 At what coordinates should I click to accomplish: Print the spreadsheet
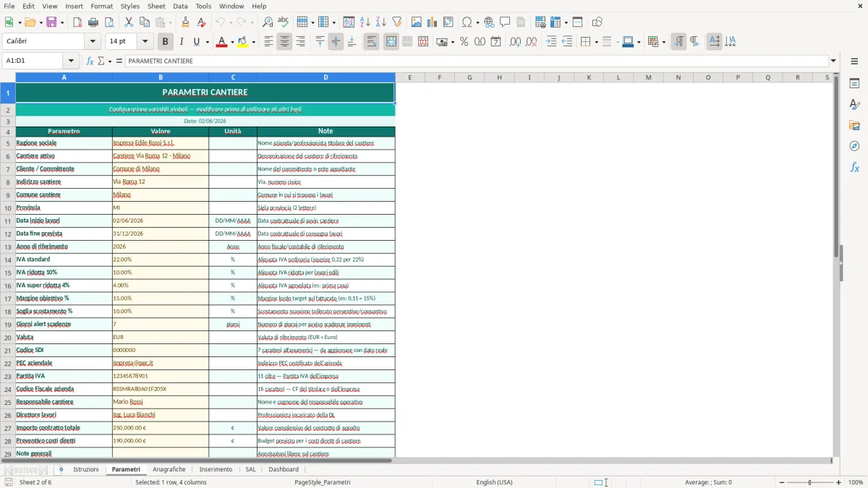(x=93, y=22)
